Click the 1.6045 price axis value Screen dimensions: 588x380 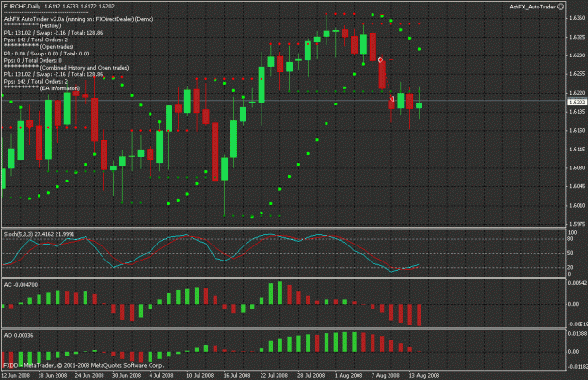(577, 186)
